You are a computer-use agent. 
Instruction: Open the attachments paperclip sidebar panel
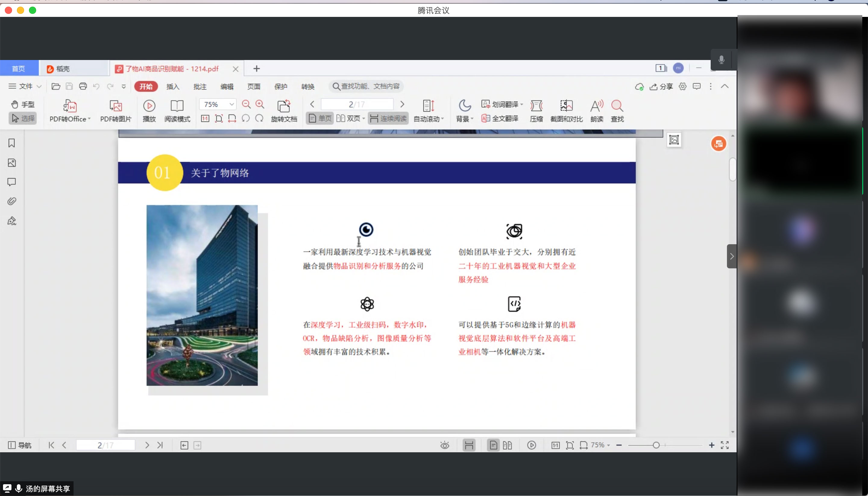pos(11,201)
